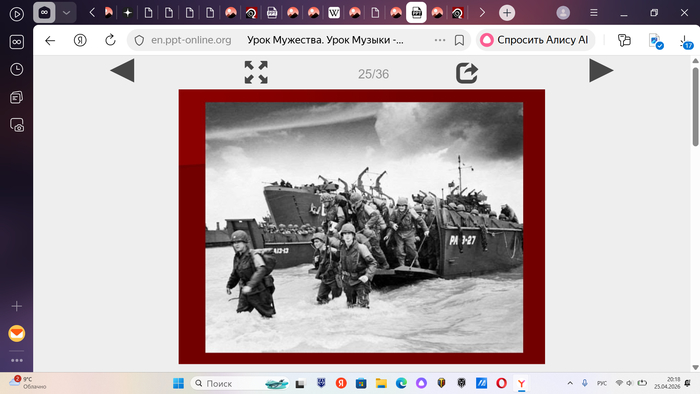Click the Ask Alice AI button

point(535,40)
